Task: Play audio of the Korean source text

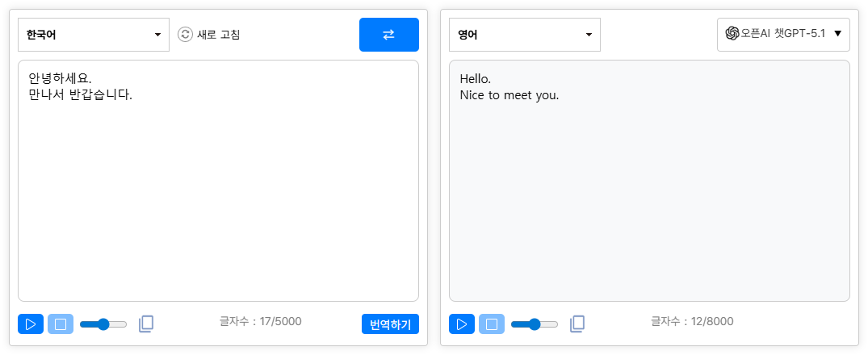Action: pyautogui.click(x=31, y=324)
